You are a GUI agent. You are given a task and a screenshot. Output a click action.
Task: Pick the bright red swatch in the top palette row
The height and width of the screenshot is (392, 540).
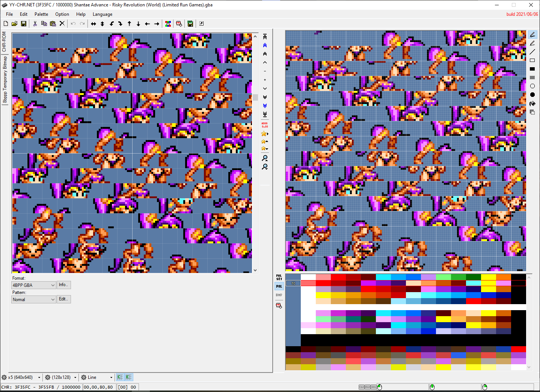(338, 277)
